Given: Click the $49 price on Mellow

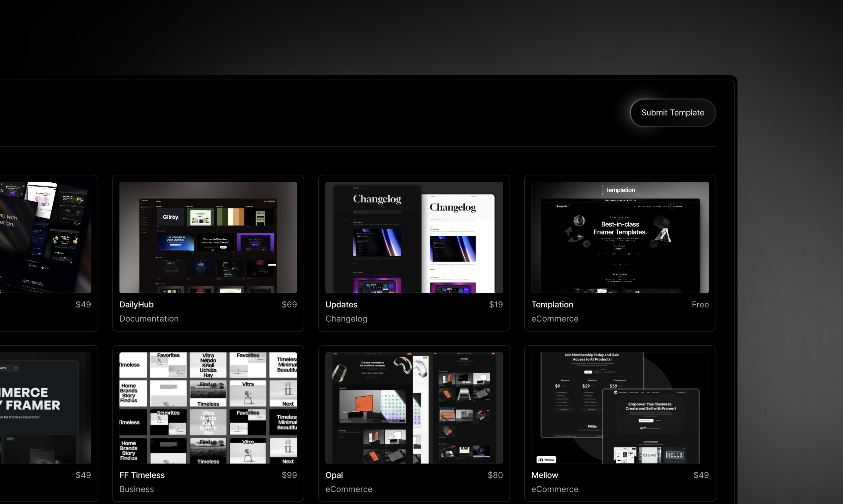Looking at the screenshot, I should (x=701, y=475).
